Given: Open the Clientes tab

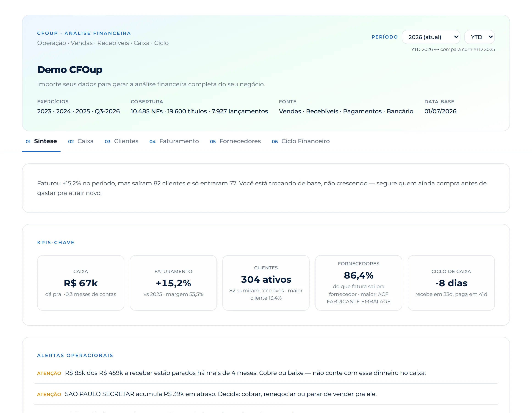Looking at the screenshot, I should click(121, 141).
